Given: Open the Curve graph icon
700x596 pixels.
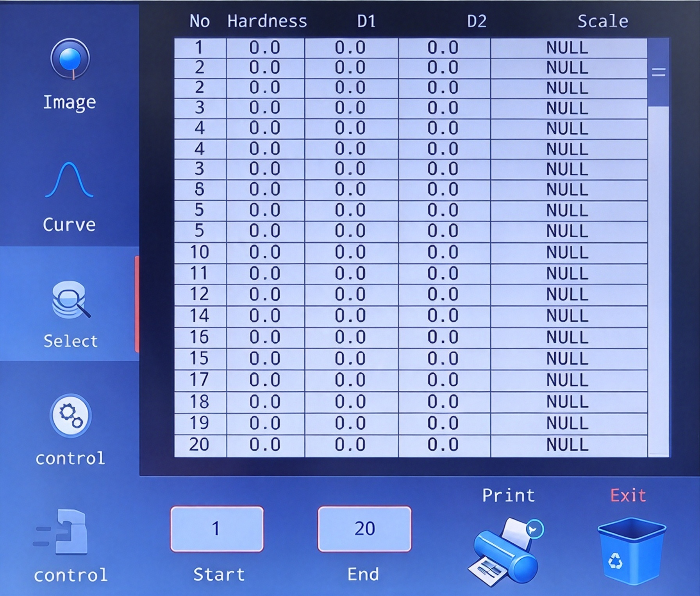Looking at the screenshot, I should (69, 180).
